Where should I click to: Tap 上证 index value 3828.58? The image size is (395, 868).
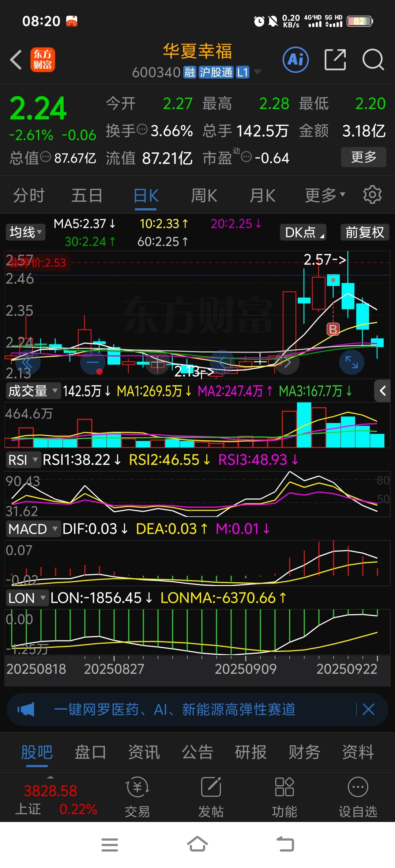pyautogui.click(x=50, y=791)
